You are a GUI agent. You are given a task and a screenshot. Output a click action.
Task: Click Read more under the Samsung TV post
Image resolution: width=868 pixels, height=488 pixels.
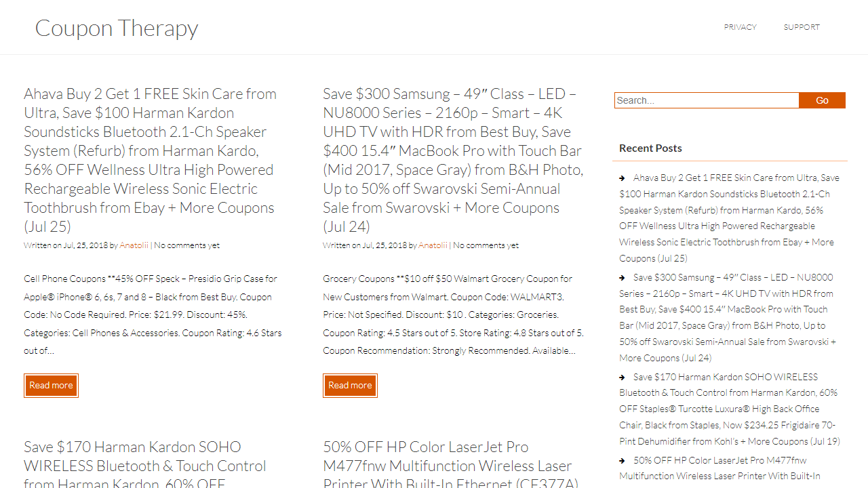[x=350, y=385]
